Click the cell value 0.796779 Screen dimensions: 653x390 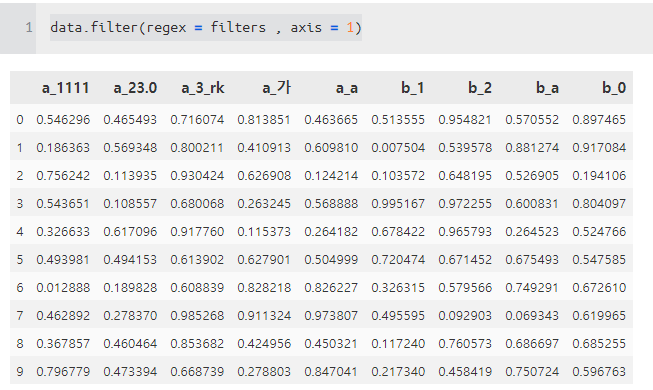click(x=63, y=371)
